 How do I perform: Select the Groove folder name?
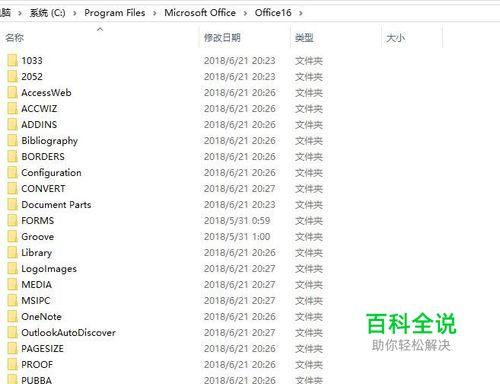(x=38, y=237)
